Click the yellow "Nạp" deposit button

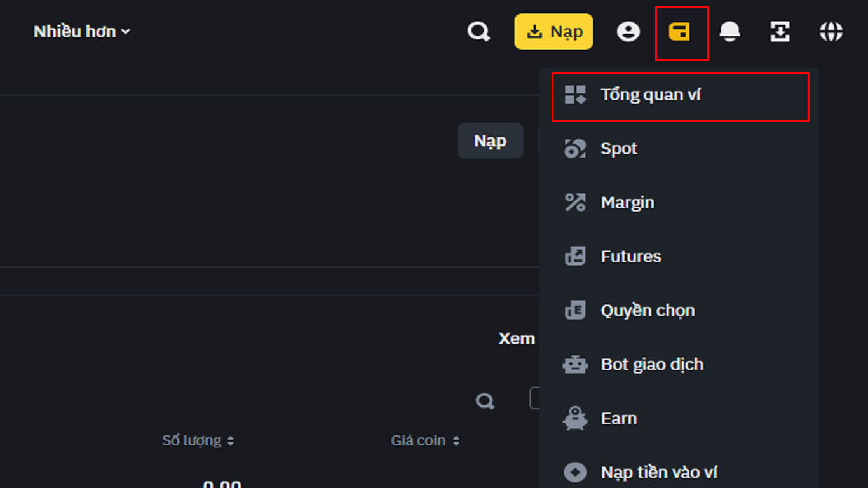coord(553,30)
